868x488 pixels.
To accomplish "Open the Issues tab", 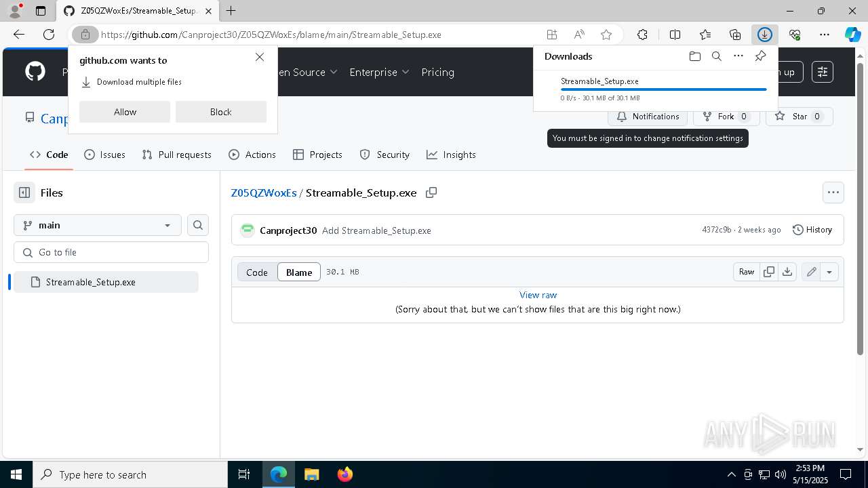I will click(104, 155).
